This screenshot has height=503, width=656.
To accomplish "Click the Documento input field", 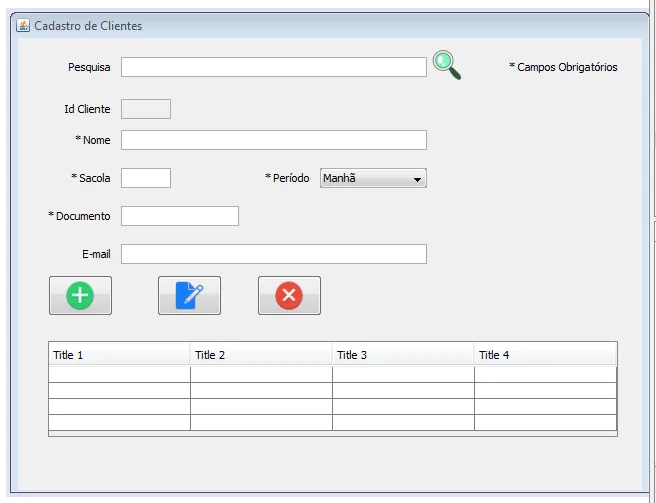I will click(x=179, y=216).
